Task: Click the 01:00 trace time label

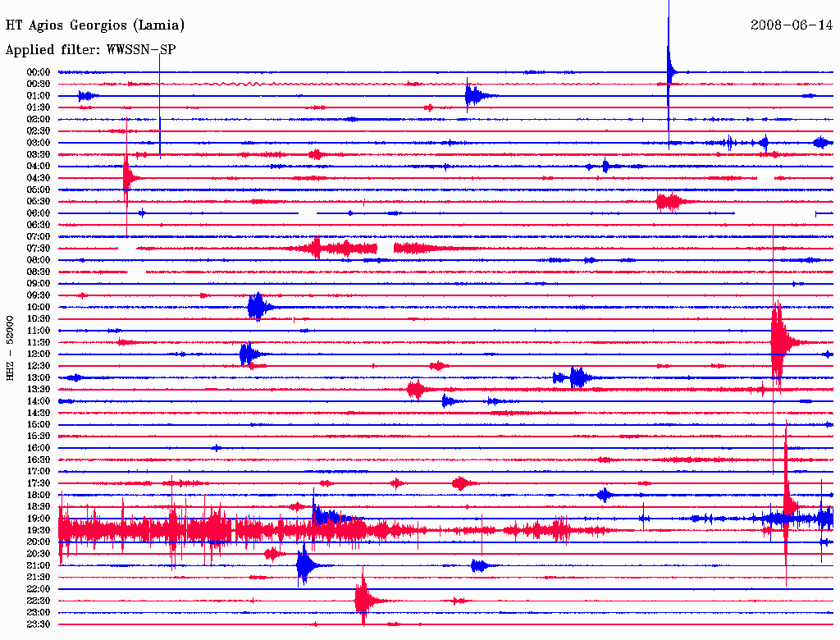Action: [x=39, y=96]
